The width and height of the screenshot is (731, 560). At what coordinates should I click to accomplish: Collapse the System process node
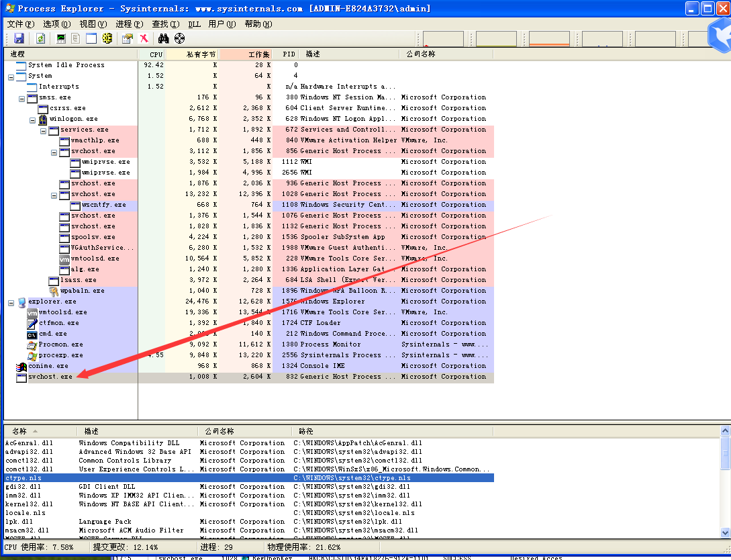coord(11,77)
